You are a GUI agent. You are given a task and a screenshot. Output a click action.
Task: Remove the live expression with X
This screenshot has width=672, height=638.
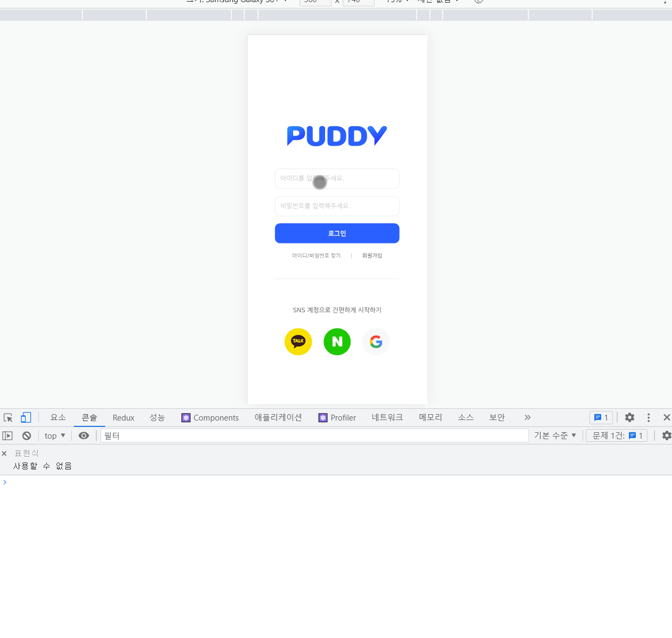point(4,454)
